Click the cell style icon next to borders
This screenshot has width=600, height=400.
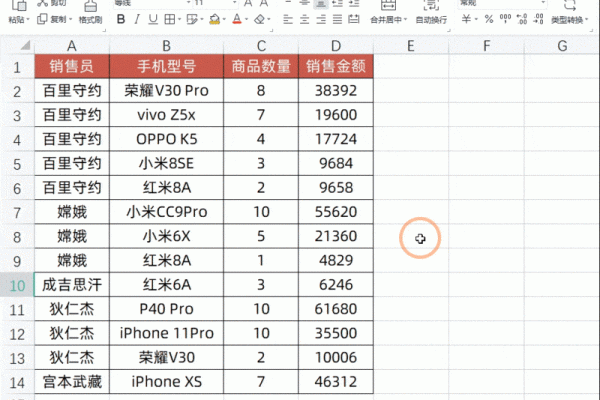point(192,19)
